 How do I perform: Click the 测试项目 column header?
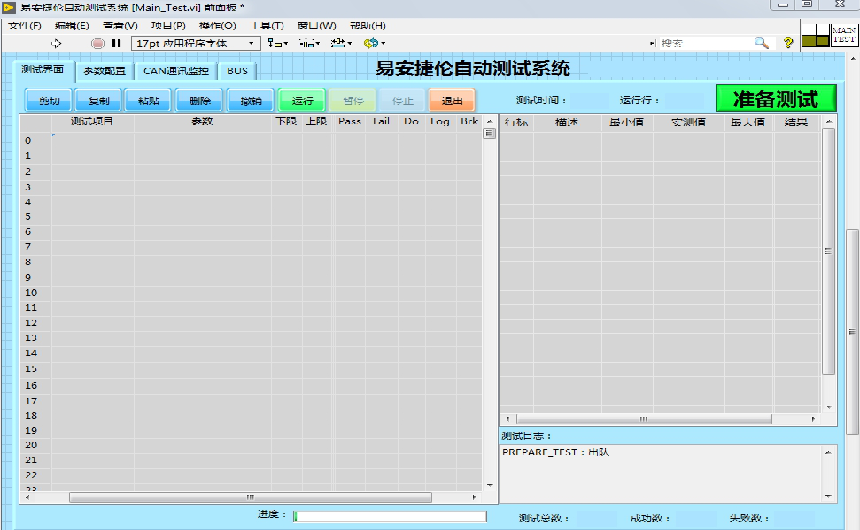tap(92, 121)
